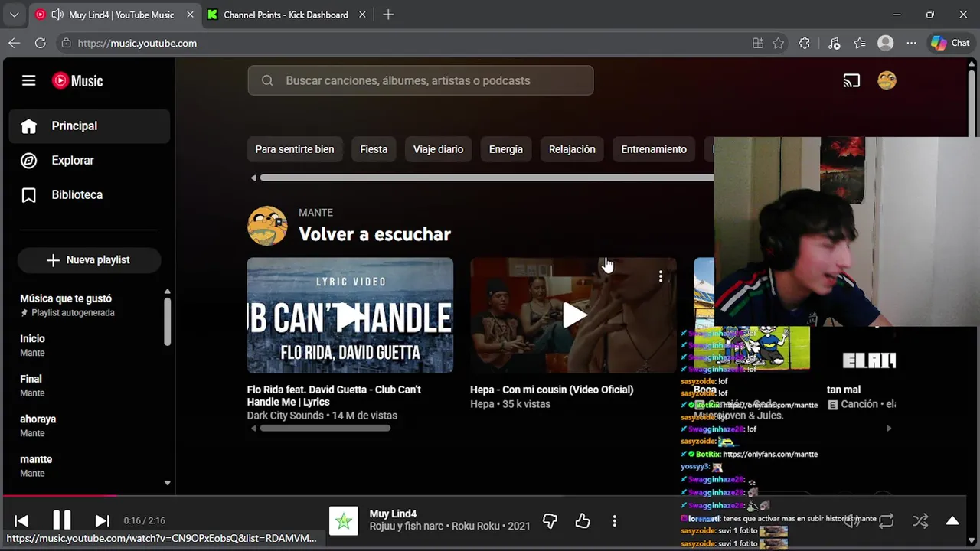980x551 pixels.
Task: Go to the Explorar section
Action: [90, 161]
